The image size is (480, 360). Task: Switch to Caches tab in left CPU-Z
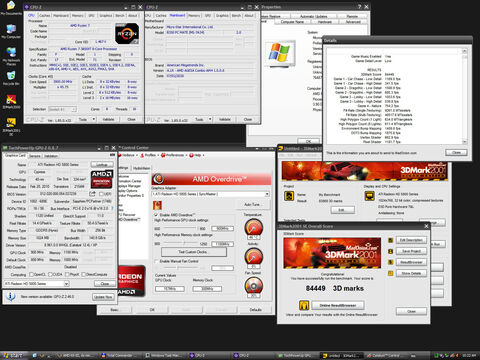tap(44, 15)
